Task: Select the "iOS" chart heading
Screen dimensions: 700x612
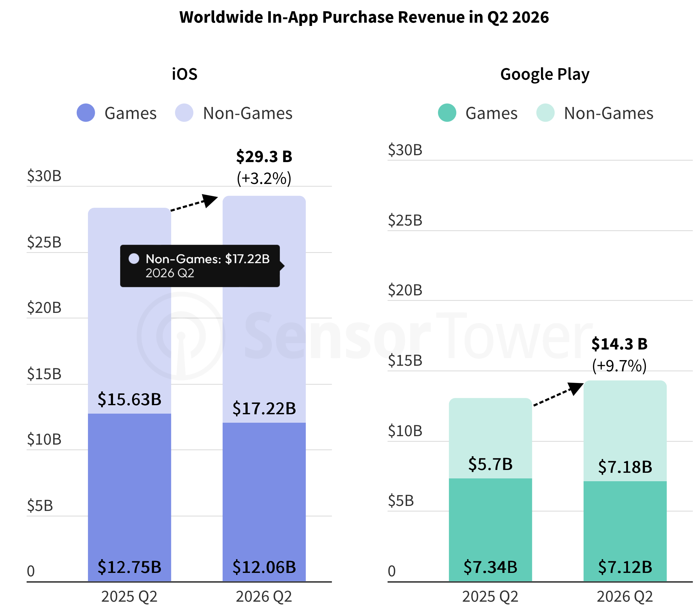Action: (184, 74)
